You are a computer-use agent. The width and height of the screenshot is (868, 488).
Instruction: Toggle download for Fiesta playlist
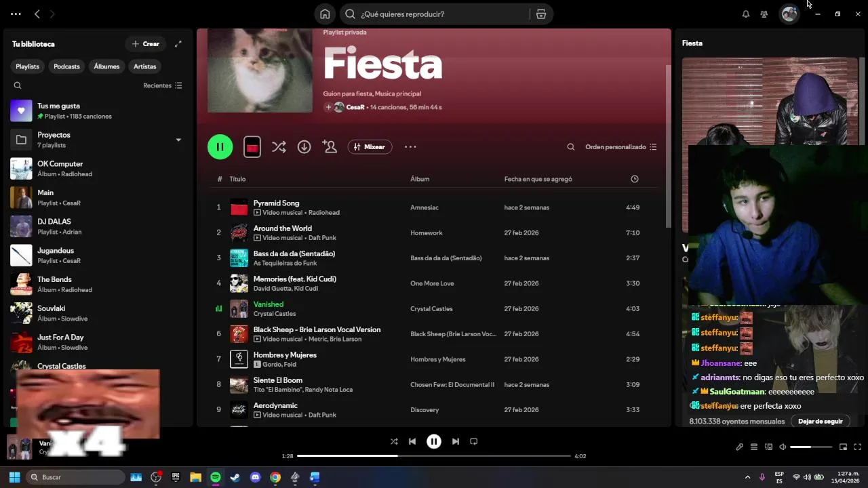(x=304, y=146)
